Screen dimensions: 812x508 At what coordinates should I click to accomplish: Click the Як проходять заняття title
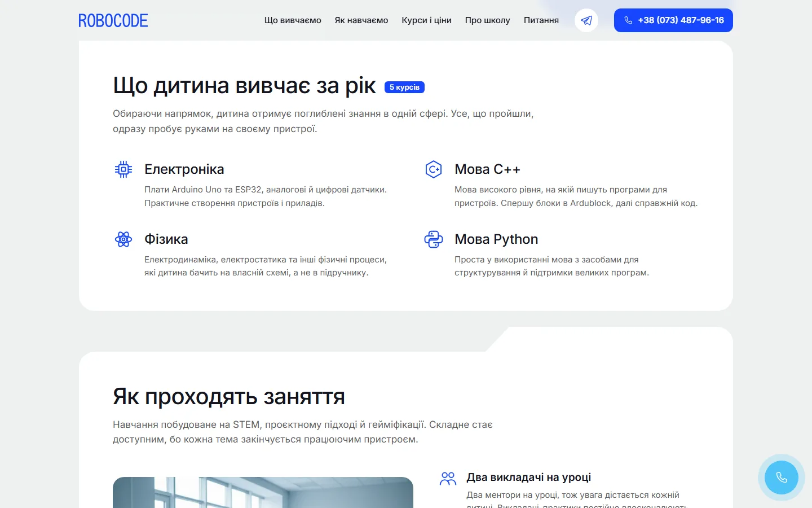point(229,397)
